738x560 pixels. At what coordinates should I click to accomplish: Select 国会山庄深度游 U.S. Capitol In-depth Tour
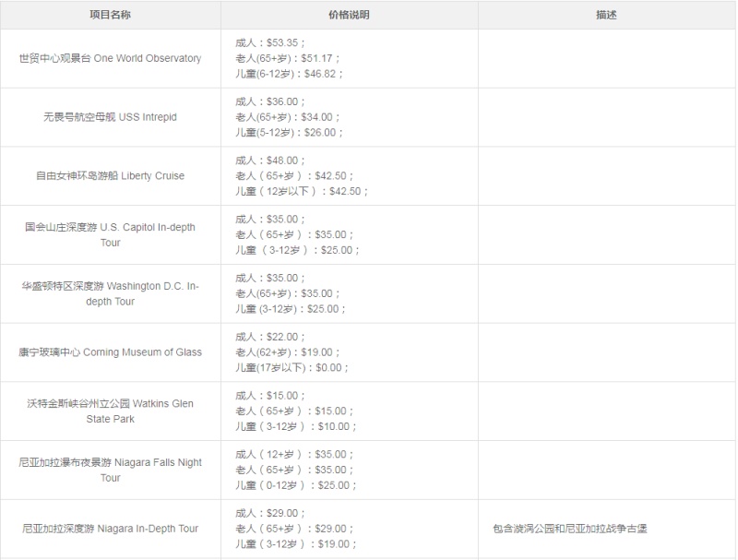tap(110, 235)
